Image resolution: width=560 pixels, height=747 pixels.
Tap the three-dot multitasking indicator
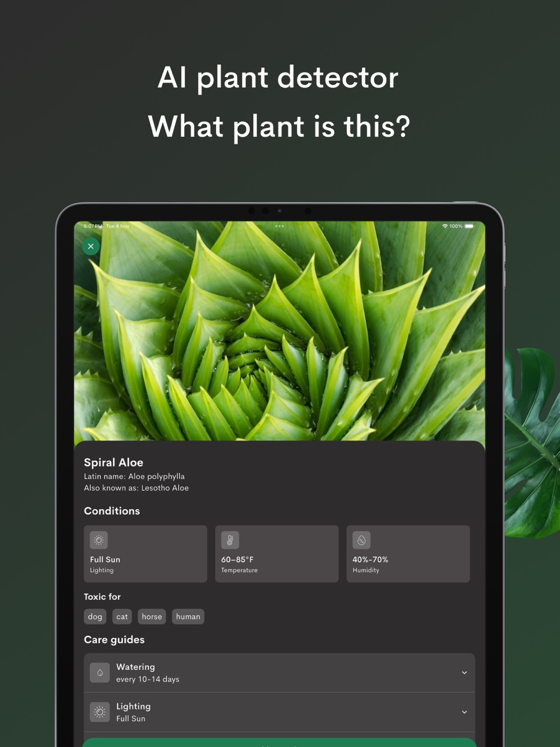[279, 226]
